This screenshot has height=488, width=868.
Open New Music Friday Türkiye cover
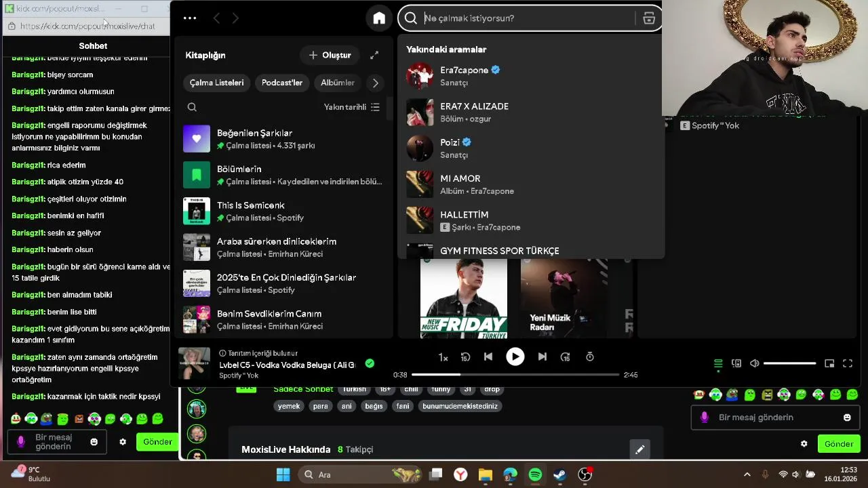tap(464, 298)
